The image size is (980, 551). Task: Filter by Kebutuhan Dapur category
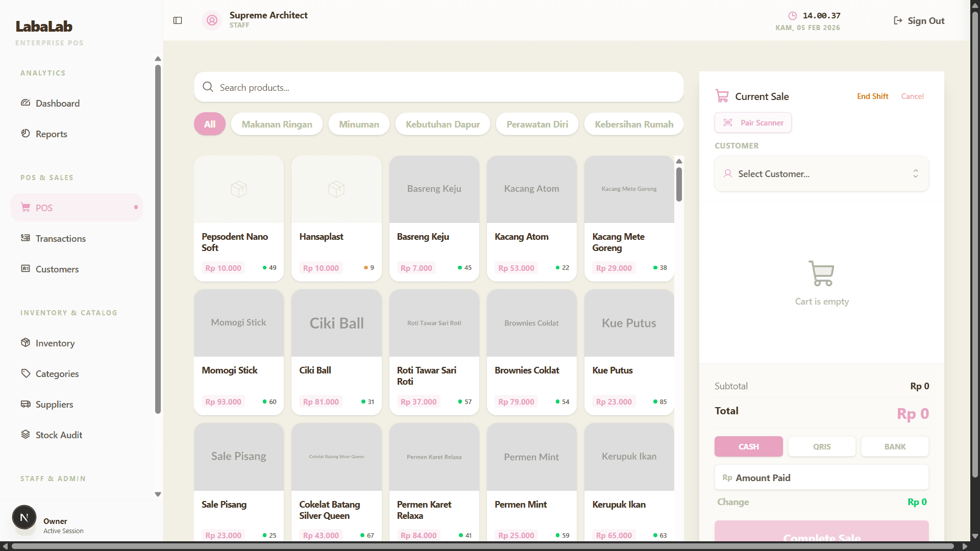[443, 124]
